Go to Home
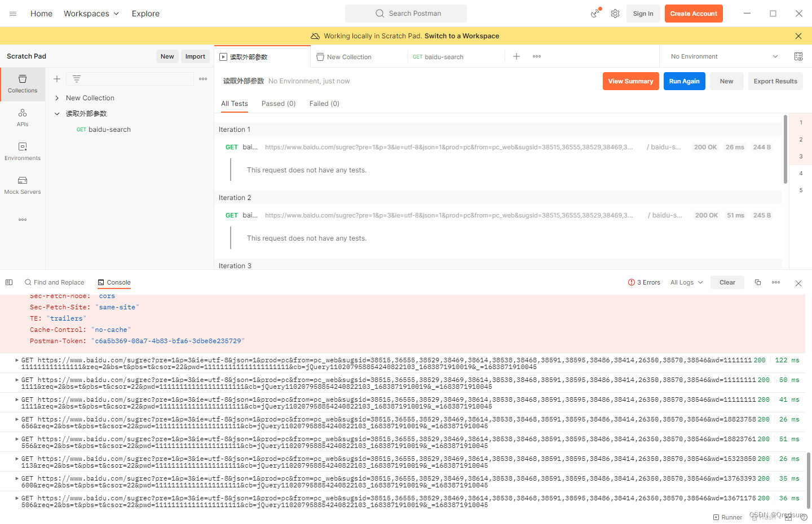Screen dimensions: 812x524 click(x=41, y=14)
